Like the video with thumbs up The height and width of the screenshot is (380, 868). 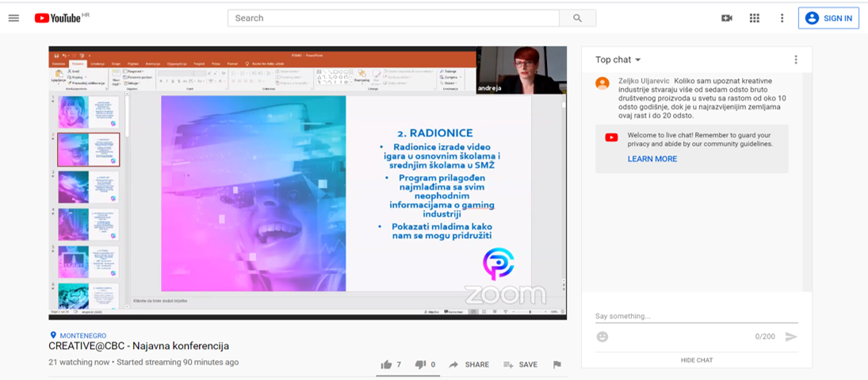pos(387,365)
